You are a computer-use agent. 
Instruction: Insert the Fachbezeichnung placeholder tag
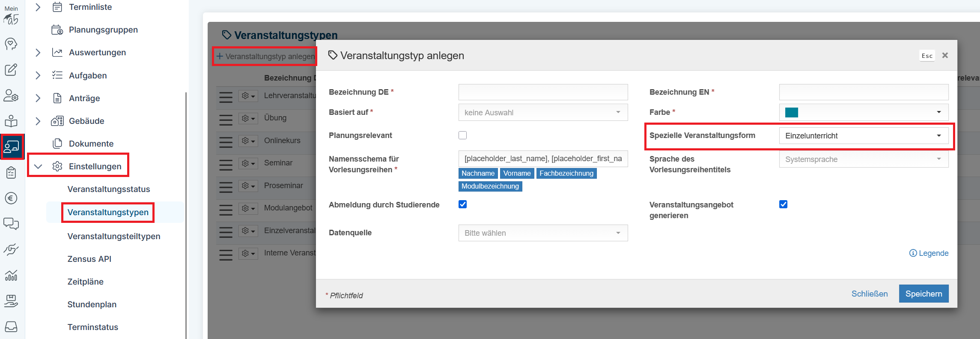point(566,173)
